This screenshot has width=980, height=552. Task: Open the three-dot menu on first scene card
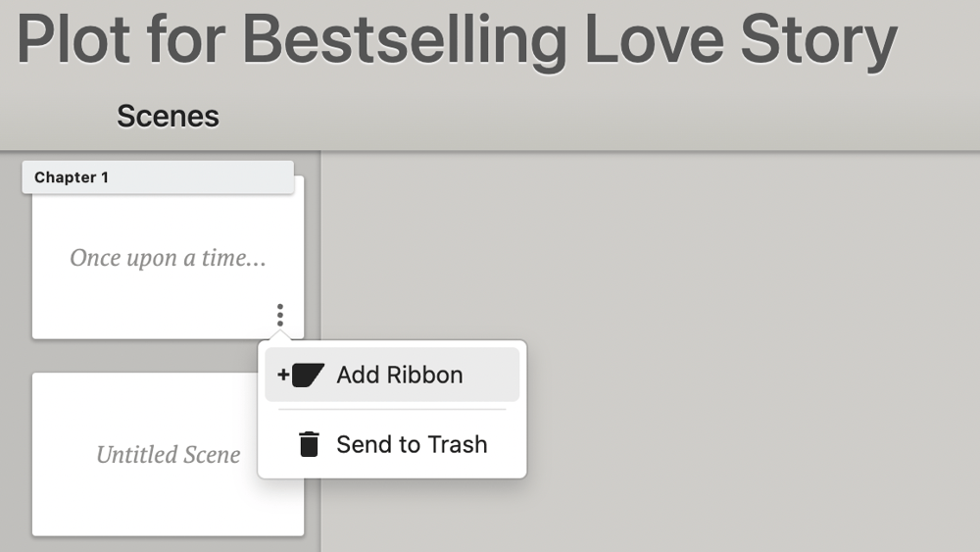[280, 315]
